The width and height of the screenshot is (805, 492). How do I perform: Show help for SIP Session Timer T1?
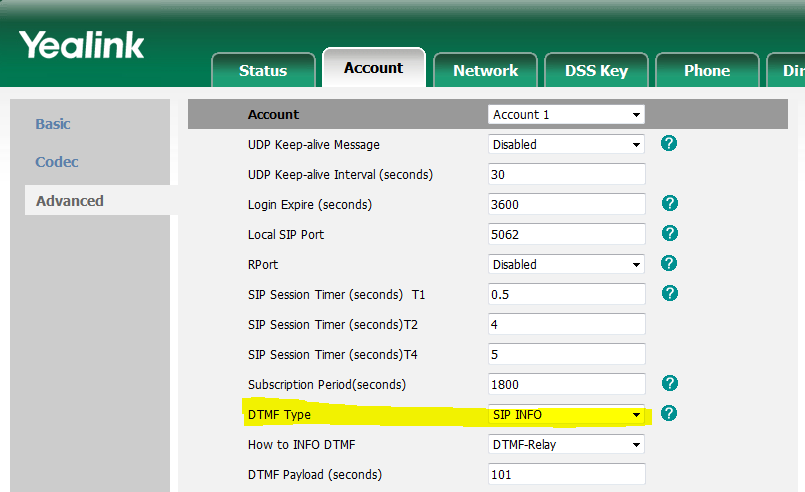coord(670,294)
